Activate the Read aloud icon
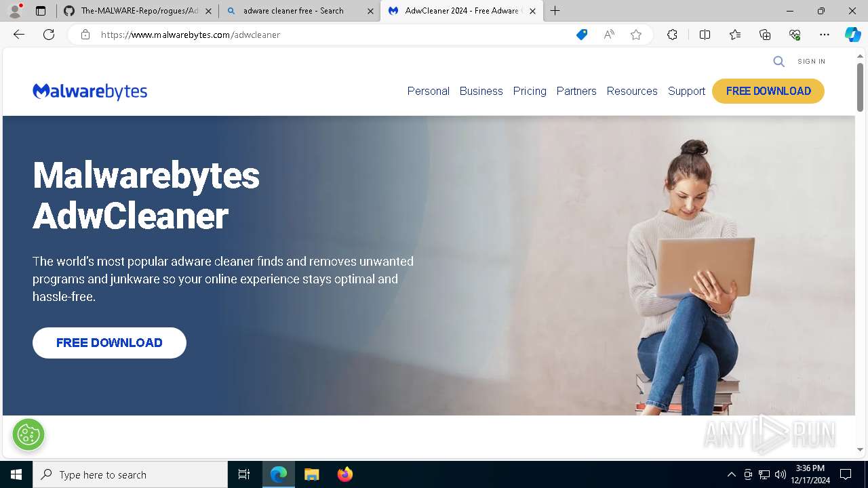 point(609,35)
